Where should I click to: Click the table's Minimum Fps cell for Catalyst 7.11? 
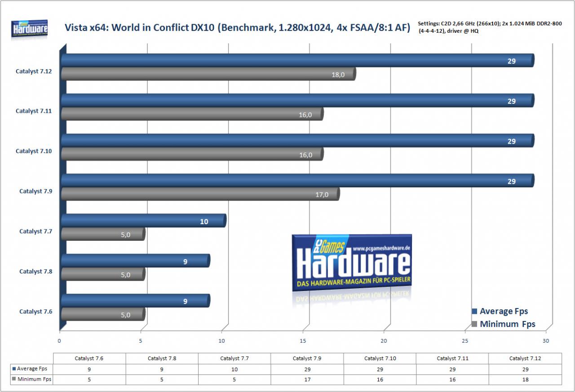coord(452,379)
